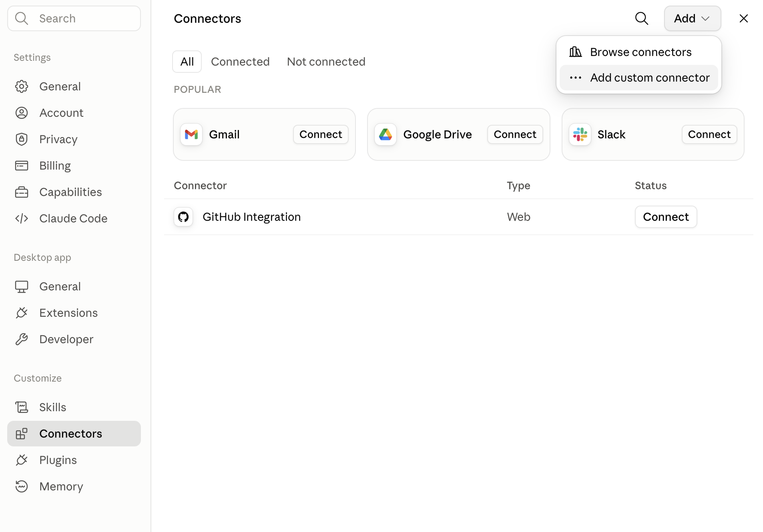Open General settings with gear icon
763x532 pixels.
(22, 86)
